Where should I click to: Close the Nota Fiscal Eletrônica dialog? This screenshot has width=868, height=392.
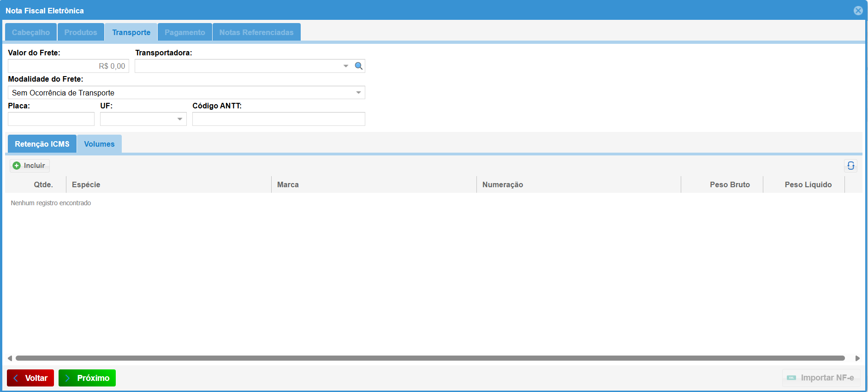(858, 11)
